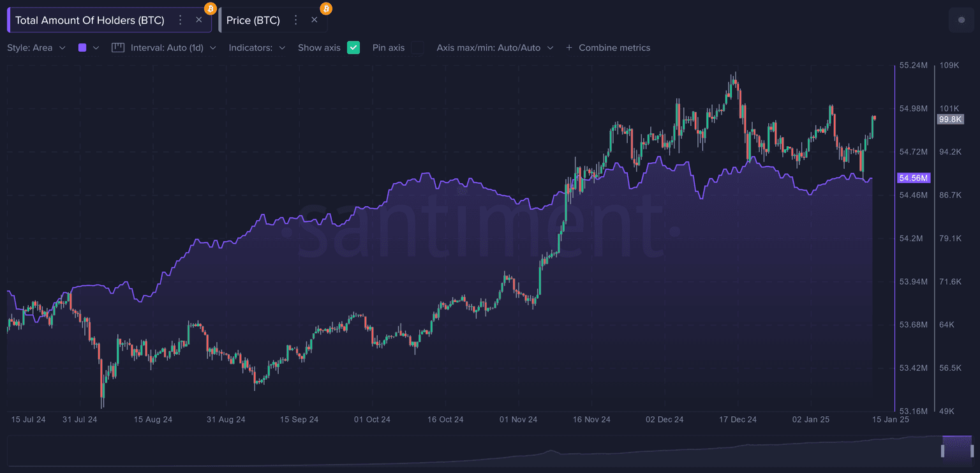This screenshot has height=473, width=980.
Task: Remove the Price (BTC) metric
Action: (x=314, y=20)
